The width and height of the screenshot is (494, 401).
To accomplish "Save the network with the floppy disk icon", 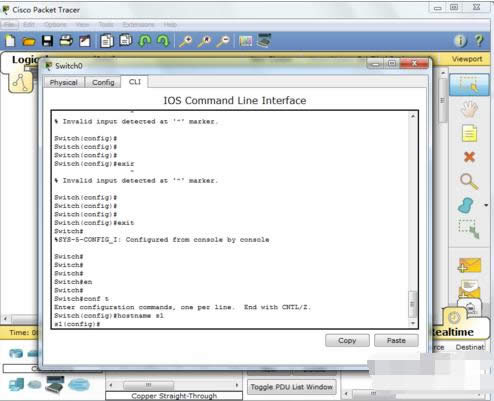I will click(x=47, y=41).
